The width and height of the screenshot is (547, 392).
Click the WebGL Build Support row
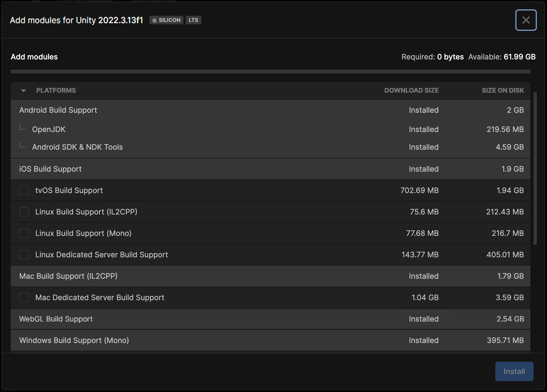(56, 319)
